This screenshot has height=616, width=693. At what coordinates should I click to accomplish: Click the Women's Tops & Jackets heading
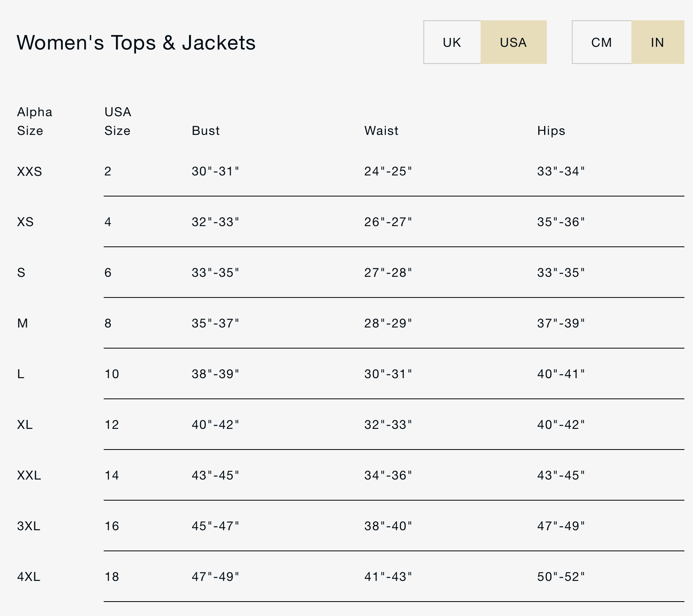(136, 42)
